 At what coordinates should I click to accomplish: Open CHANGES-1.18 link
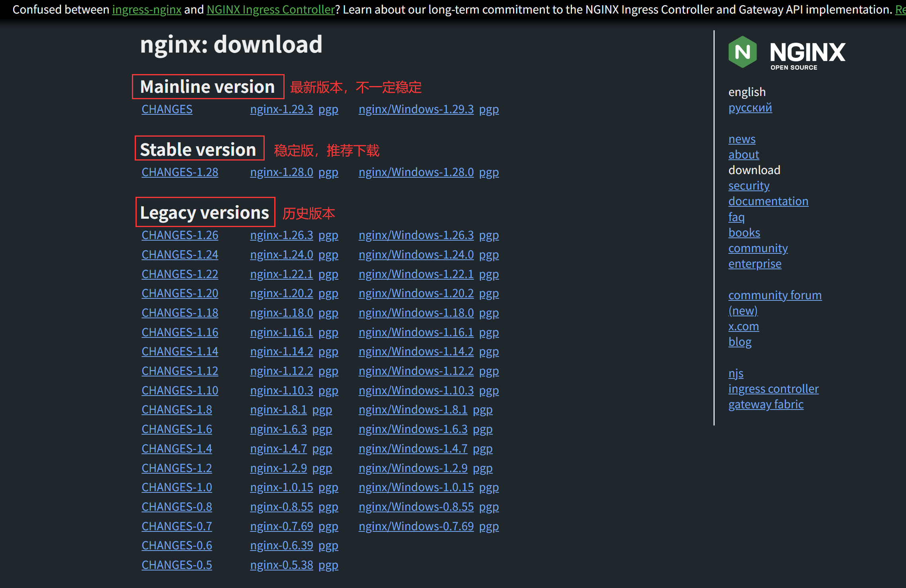(180, 313)
